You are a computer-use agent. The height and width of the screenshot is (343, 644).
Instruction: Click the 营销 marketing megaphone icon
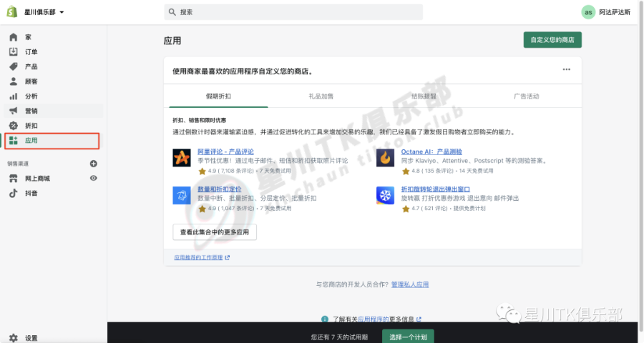pyautogui.click(x=14, y=111)
